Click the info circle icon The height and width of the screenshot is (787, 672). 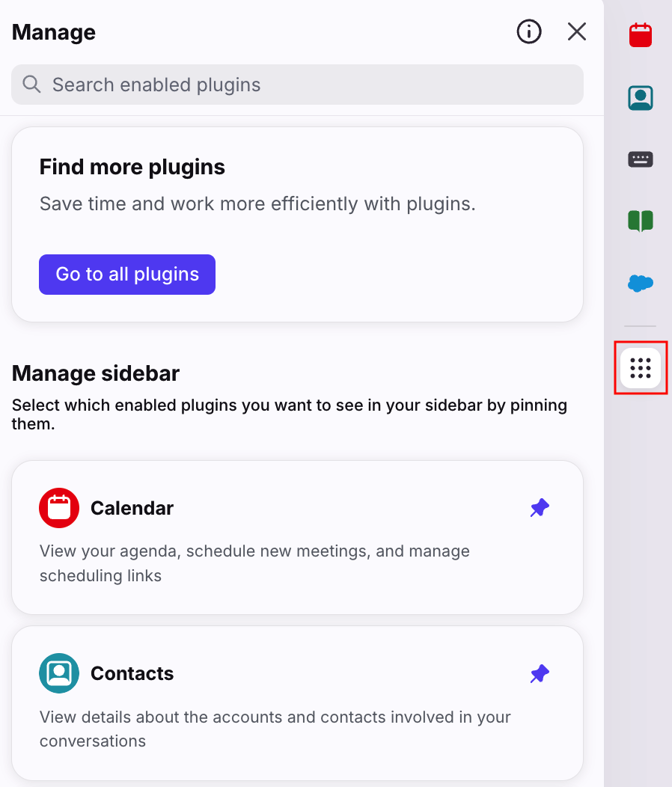tap(529, 31)
